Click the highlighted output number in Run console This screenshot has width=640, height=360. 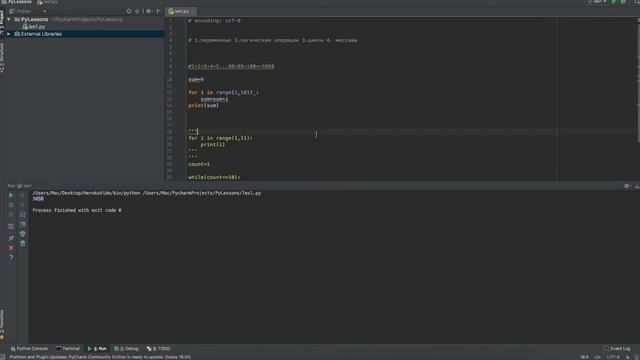(x=38, y=199)
